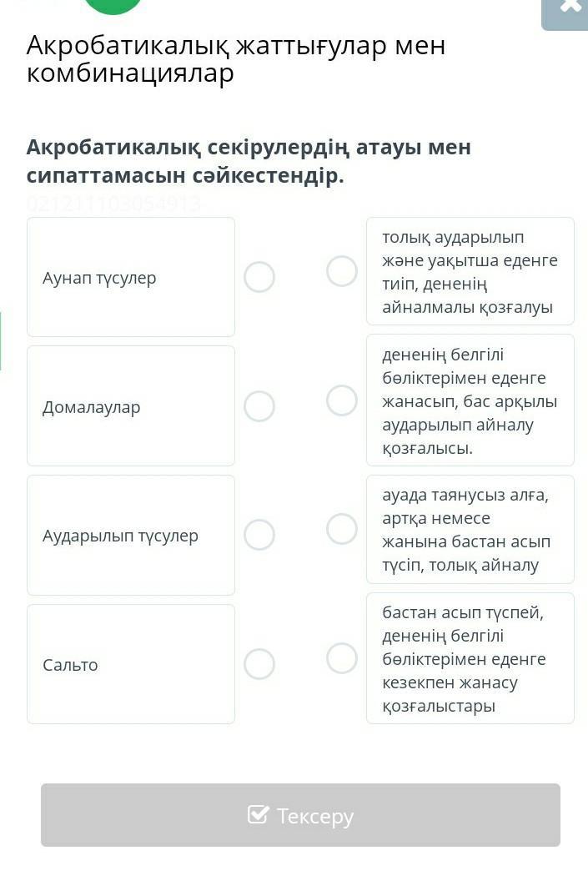Select radio for 'бастан асып түспей' description
Screen dimensions: 588x876
pyautogui.click(x=342, y=658)
